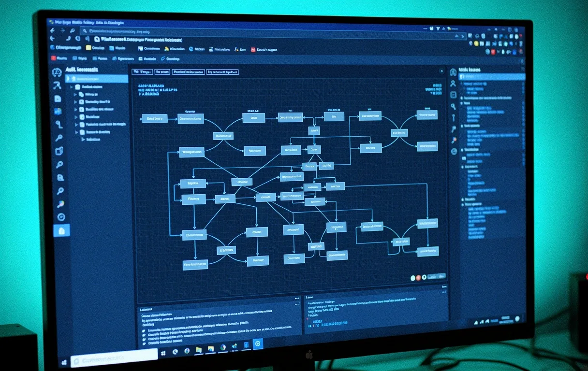
Task: Select the highlighted top row in right panel
Action: (x=491, y=76)
